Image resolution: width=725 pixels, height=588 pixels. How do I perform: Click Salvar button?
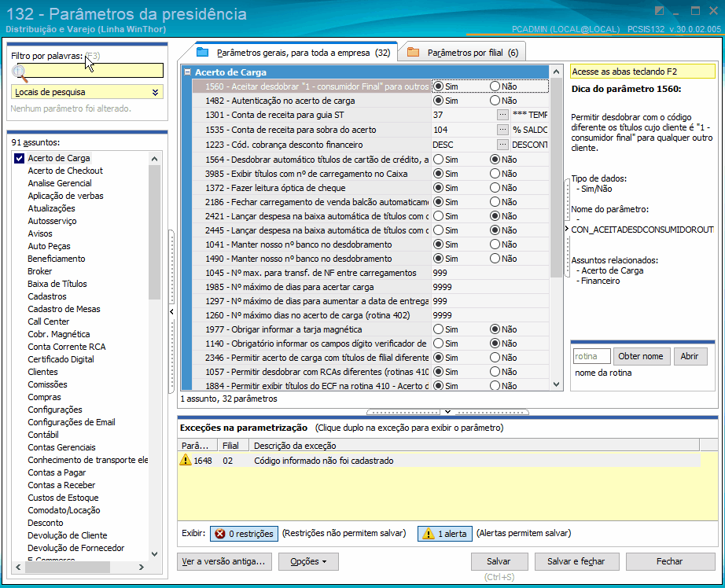tap(499, 561)
